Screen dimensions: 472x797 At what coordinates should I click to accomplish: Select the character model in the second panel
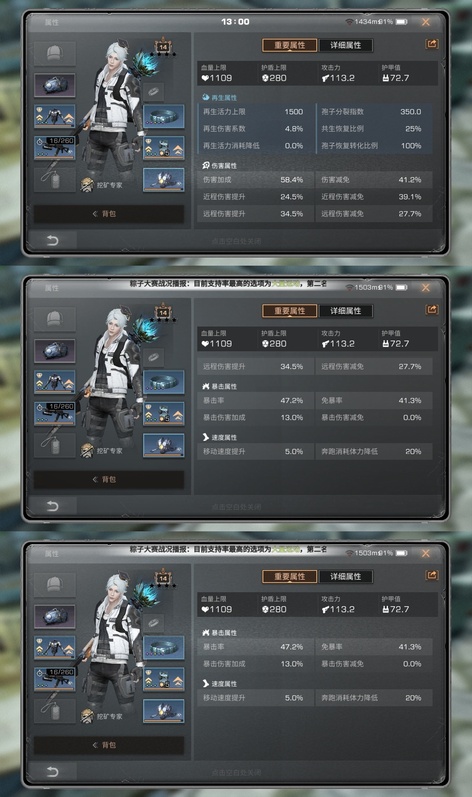tap(114, 379)
